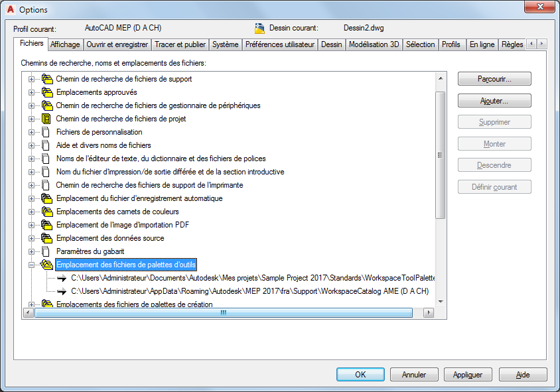Click tab strip right scroll arrow
The height and width of the screenshot is (392, 560).
click(542, 44)
